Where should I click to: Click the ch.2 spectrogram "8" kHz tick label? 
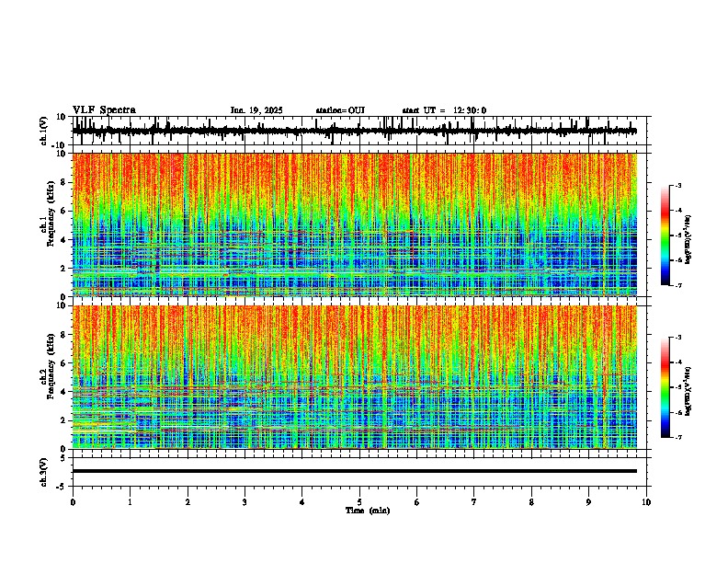click(64, 335)
